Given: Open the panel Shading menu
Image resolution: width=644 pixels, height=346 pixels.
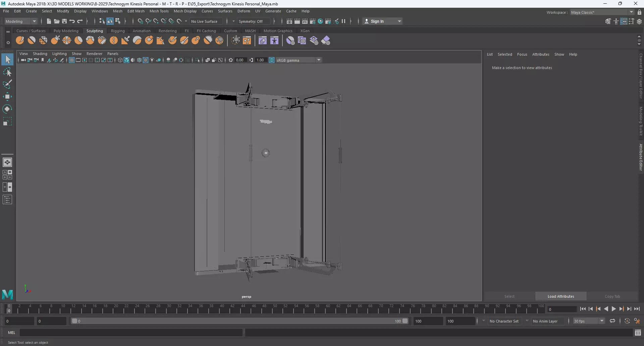Looking at the screenshot, I should click(40, 54).
